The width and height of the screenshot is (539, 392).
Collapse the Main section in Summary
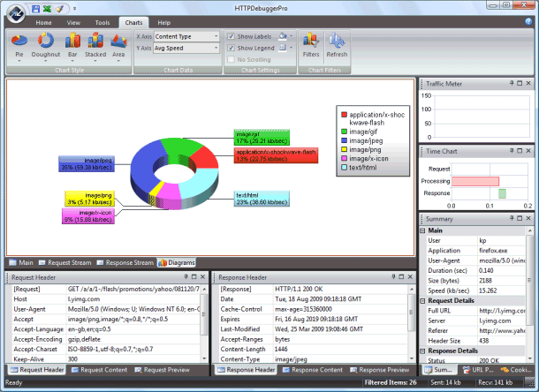(x=423, y=230)
